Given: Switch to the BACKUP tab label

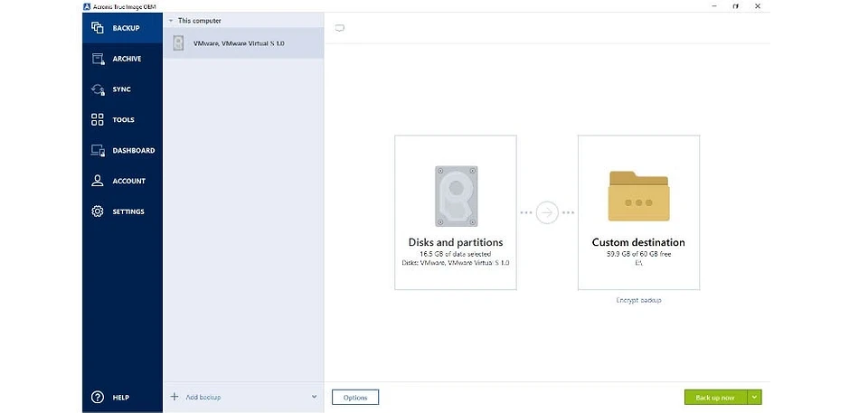Looking at the screenshot, I should point(127,28).
